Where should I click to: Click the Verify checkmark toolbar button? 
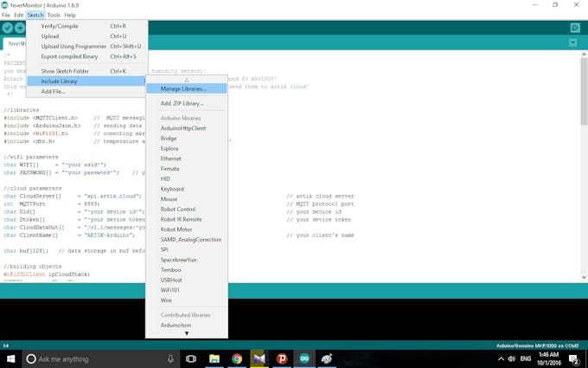click(8, 29)
